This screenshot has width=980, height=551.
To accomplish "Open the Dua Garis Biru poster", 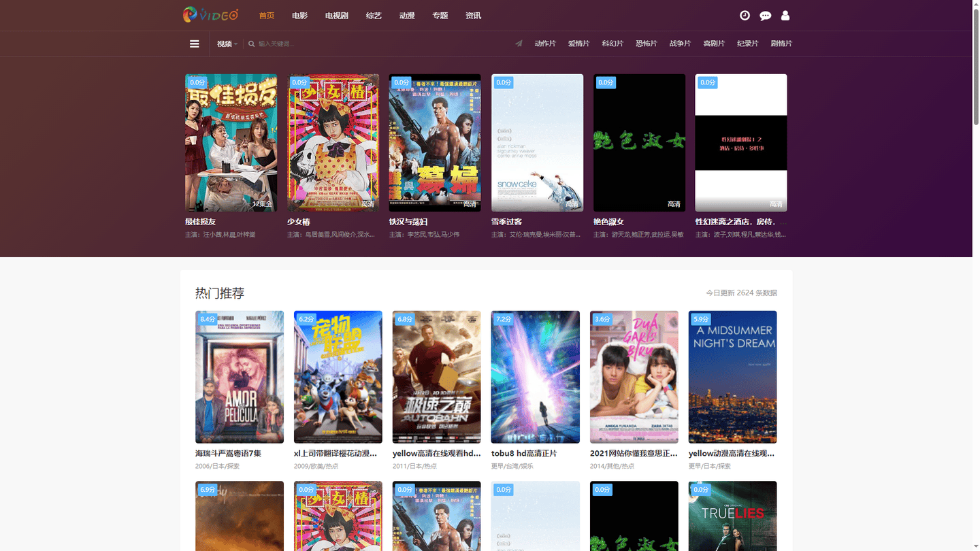I will point(634,377).
